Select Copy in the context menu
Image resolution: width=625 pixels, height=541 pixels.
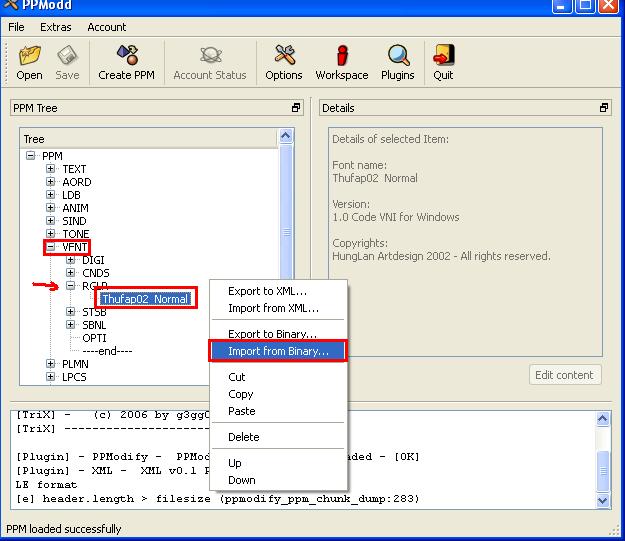click(x=278, y=394)
